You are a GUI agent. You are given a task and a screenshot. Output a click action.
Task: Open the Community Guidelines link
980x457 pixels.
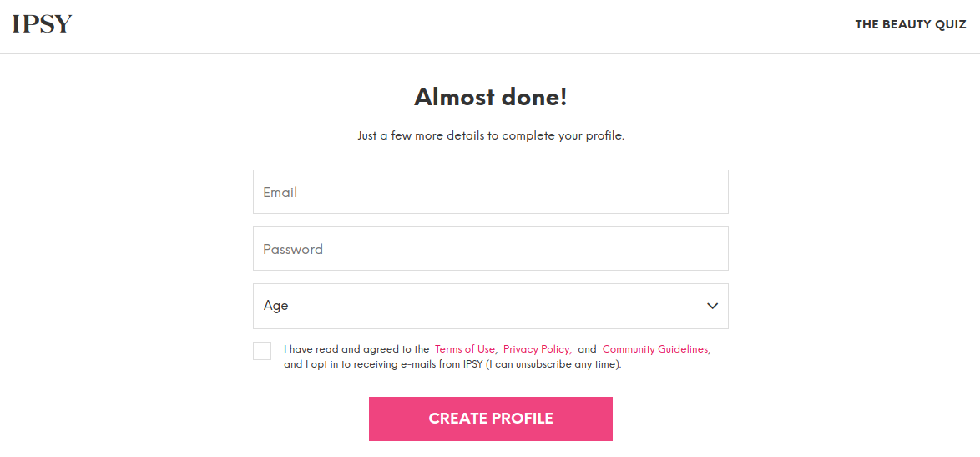[655, 349]
